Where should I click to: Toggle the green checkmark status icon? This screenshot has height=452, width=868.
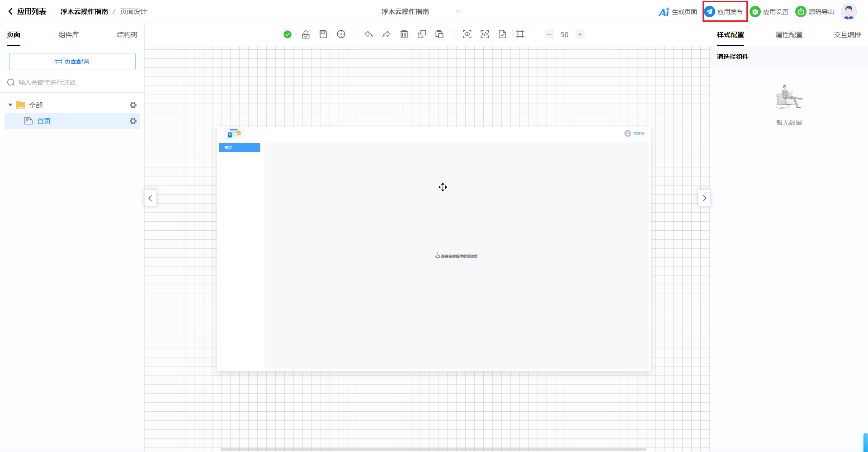[288, 34]
